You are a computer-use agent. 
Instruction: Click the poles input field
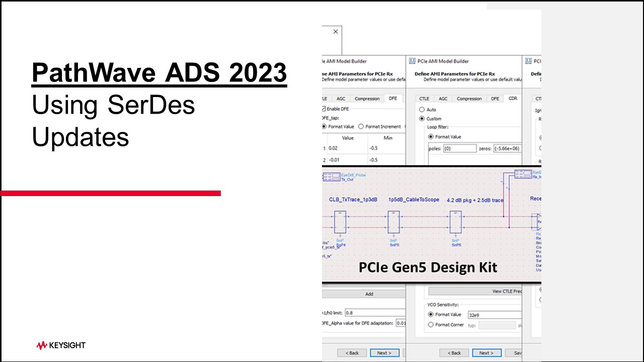click(x=459, y=148)
